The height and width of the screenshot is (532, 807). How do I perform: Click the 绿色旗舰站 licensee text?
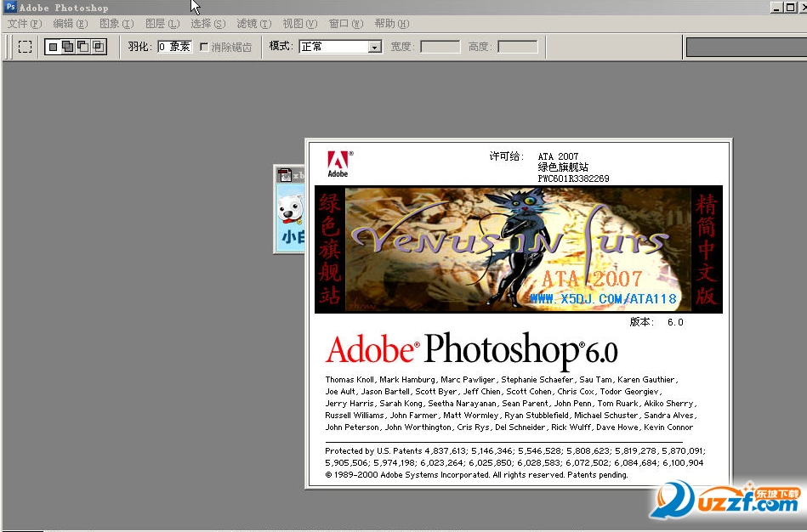[563, 167]
